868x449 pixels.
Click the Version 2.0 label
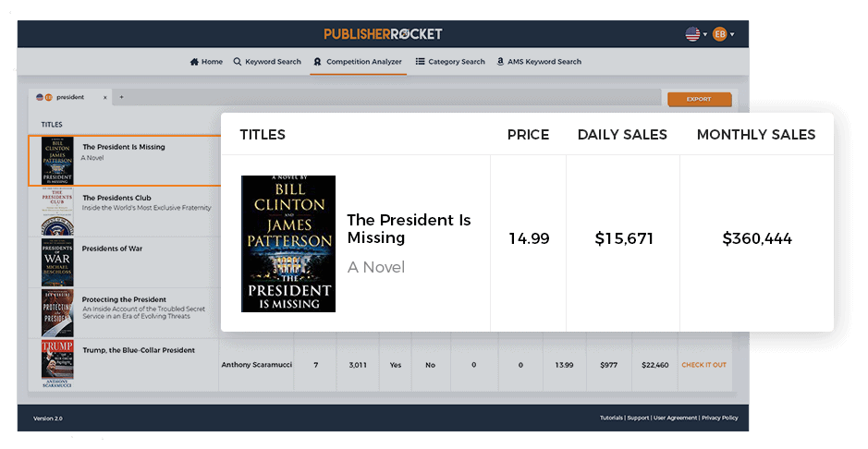(48, 419)
